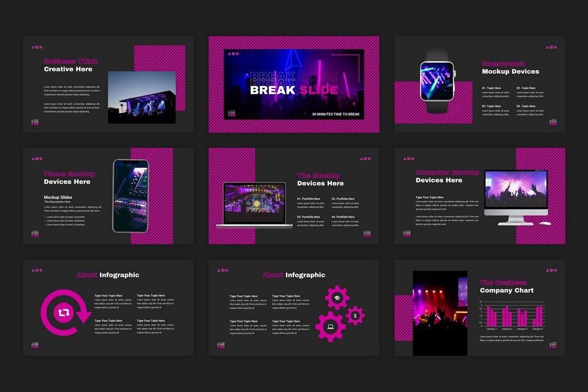Click the 04. Topic Here heading

tap(526, 106)
